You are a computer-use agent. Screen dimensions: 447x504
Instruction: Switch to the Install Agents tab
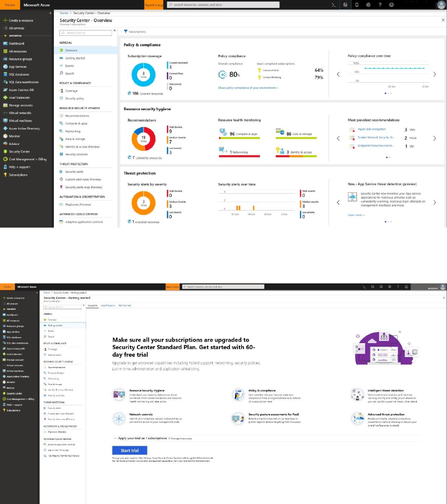(108, 305)
